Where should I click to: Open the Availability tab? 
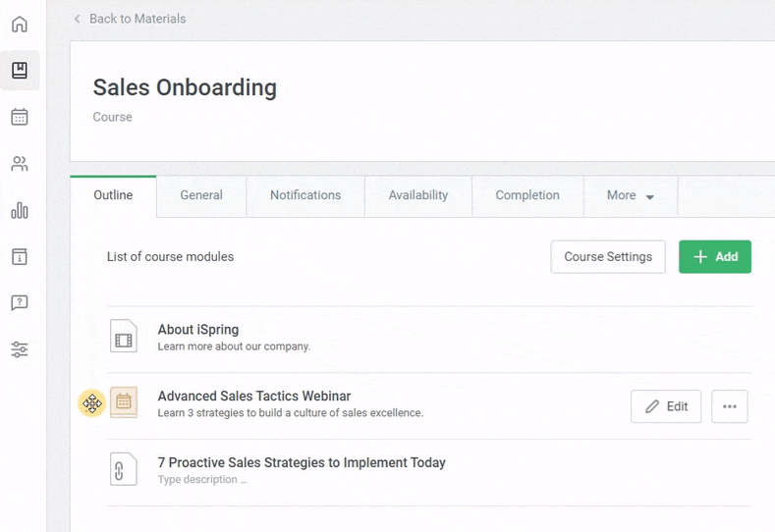[x=418, y=195]
